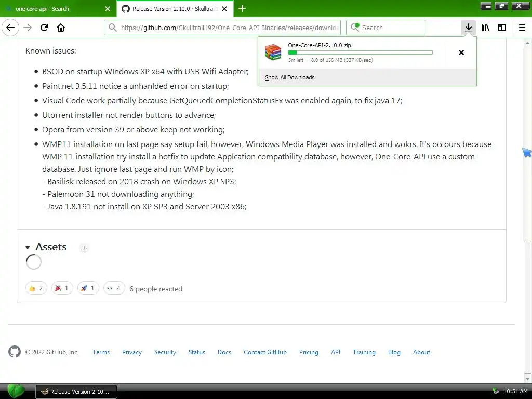Image resolution: width=532 pixels, height=399 pixels.
Task: Open the Training footer link
Action: [364, 352]
